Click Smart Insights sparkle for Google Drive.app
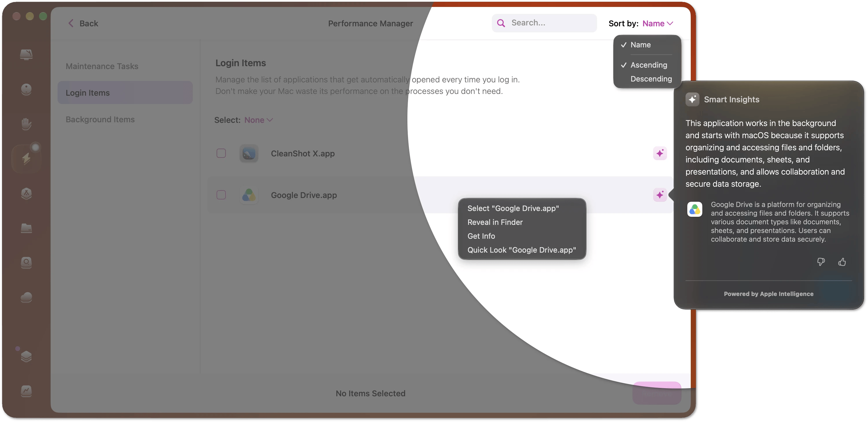This screenshot has height=422, width=868. (660, 195)
